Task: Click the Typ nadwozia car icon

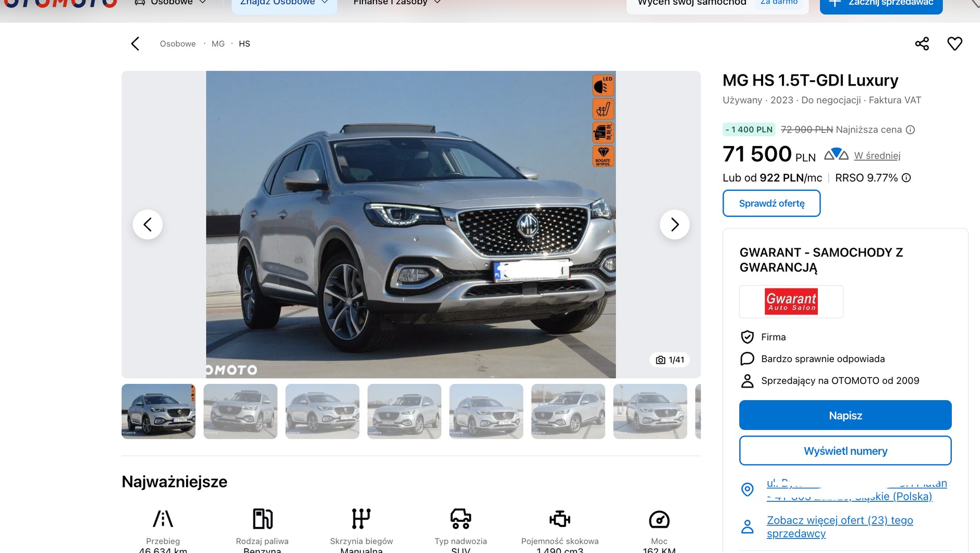Action: 461,519
